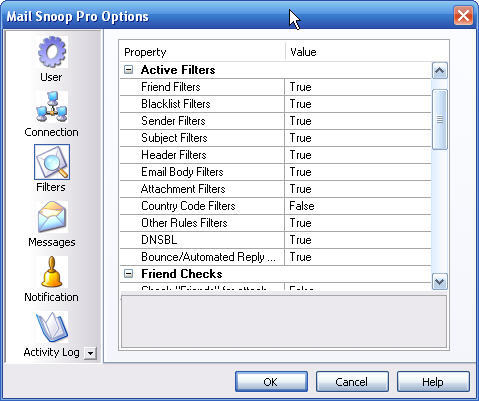The height and width of the screenshot is (401, 479).
Task: Collapse the Friend Checks group
Action: point(128,274)
